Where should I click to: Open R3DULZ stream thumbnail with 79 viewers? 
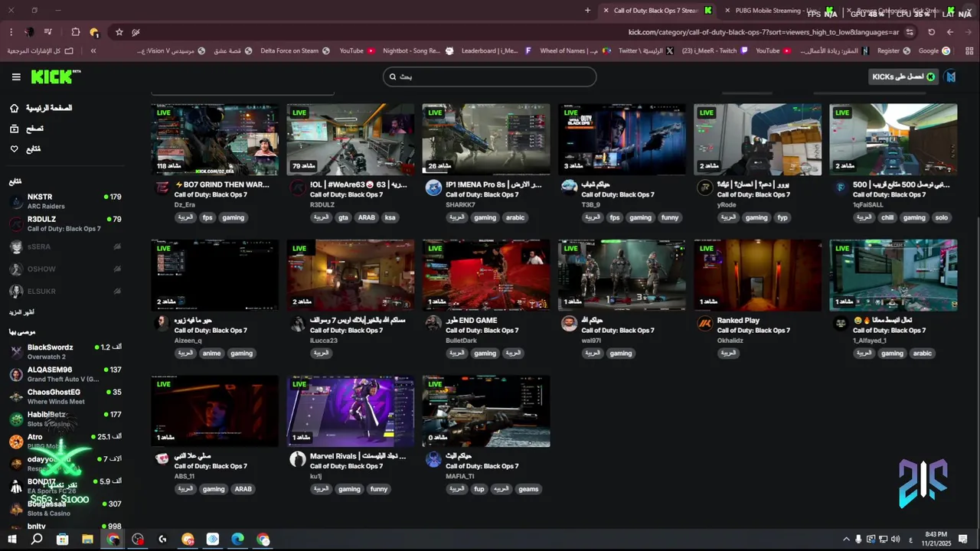click(351, 139)
